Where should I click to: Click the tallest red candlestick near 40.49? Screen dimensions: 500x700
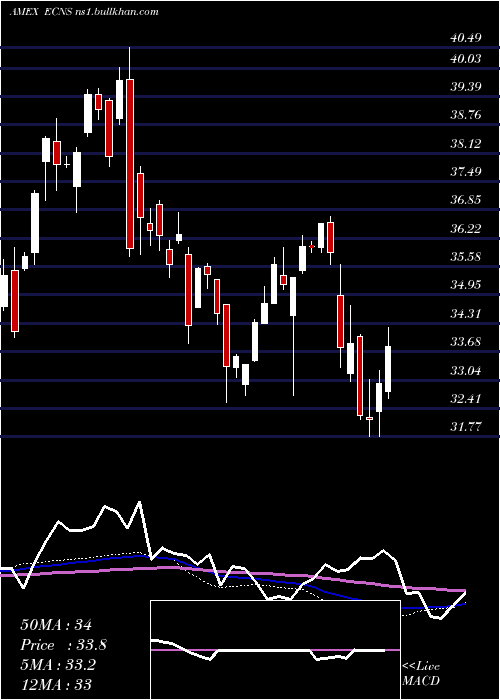[130, 163]
